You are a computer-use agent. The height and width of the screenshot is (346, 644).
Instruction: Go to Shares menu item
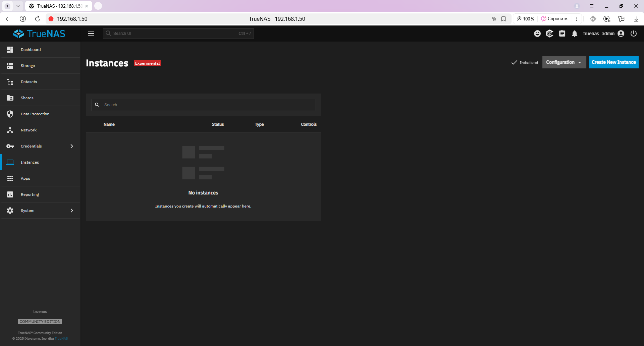pyautogui.click(x=40, y=98)
